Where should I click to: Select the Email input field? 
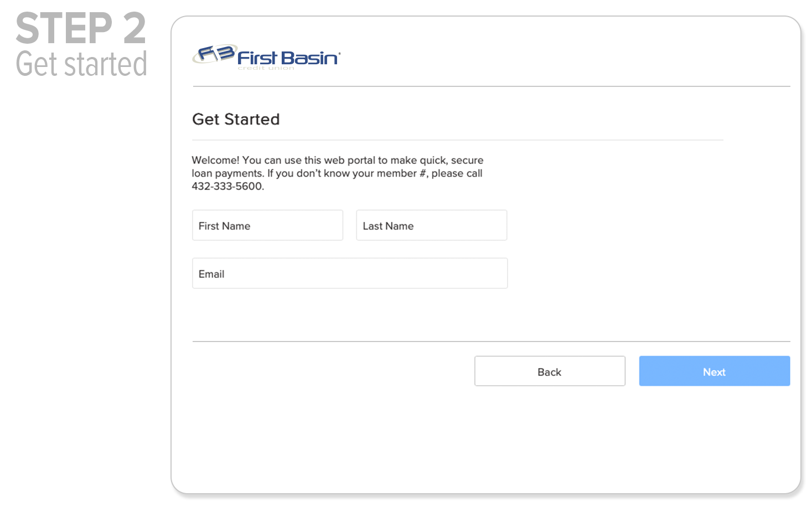[349, 273]
